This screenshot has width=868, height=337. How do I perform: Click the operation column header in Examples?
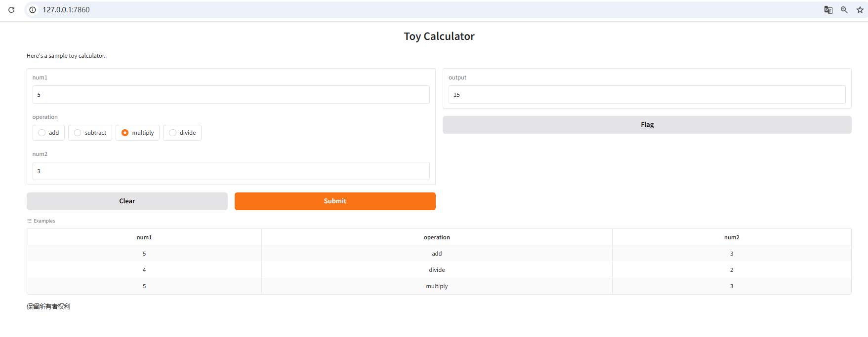tap(437, 237)
